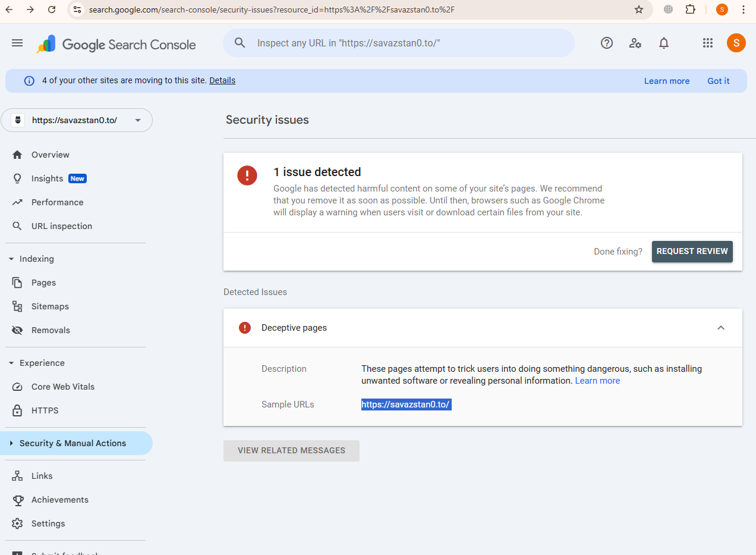Viewport: 756px width, 555px height.
Task: Bookmark this page with star icon
Action: (x=639, y=10)
